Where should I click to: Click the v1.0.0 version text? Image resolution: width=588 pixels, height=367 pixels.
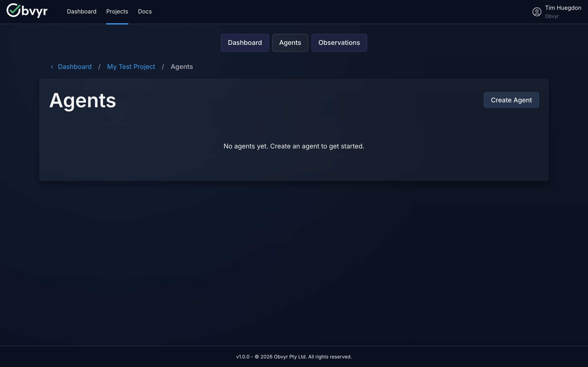243,357
